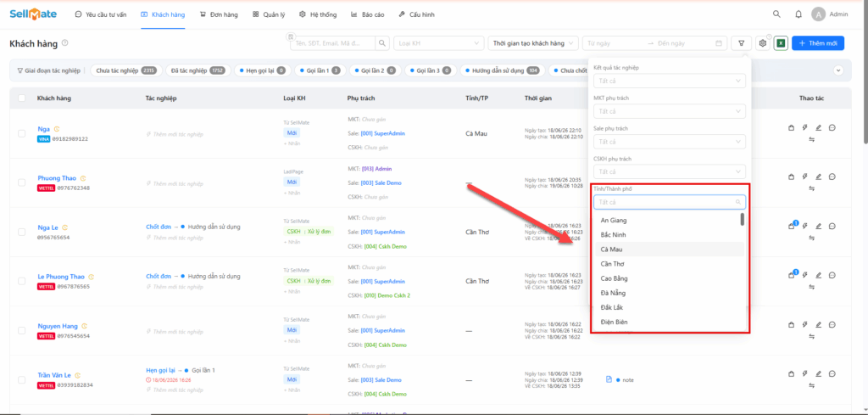The width and height of the screenshot is (868, 415).
Task: Open MKT phụ trách dropdown
Action: (670, 111)
